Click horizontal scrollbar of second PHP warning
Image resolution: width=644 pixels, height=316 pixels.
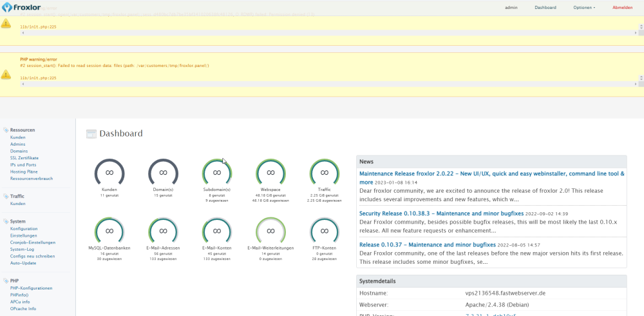(x=329, y=84)
